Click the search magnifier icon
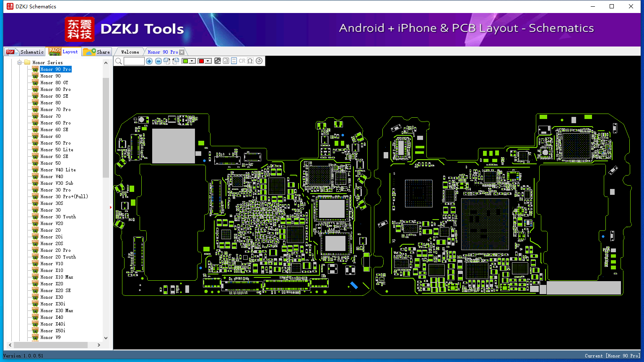The height and width of the screenshot is (362, 644). (119, 61)
